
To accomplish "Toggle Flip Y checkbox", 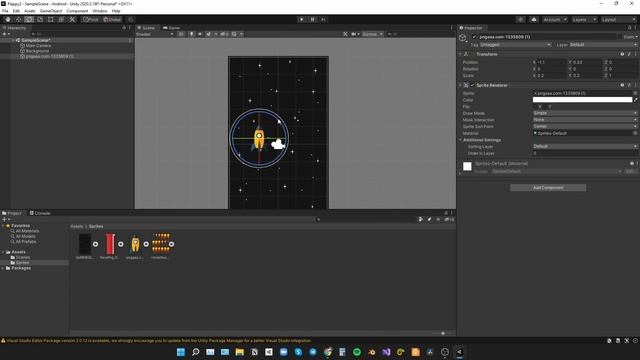I will coord(545,107).
